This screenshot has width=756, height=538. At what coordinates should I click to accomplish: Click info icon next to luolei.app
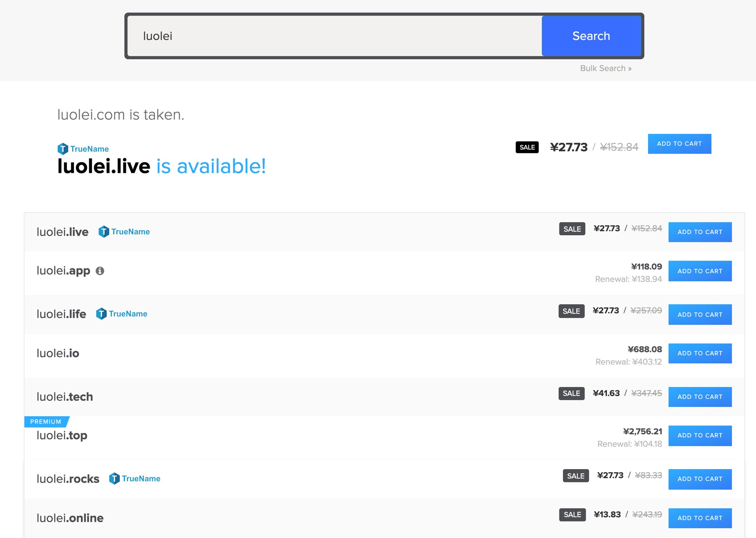100,271
